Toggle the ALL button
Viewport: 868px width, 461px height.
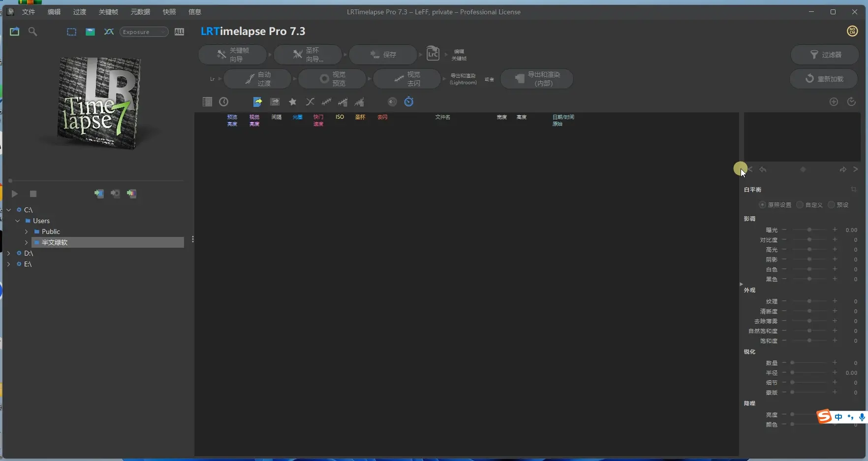[180, 32]
